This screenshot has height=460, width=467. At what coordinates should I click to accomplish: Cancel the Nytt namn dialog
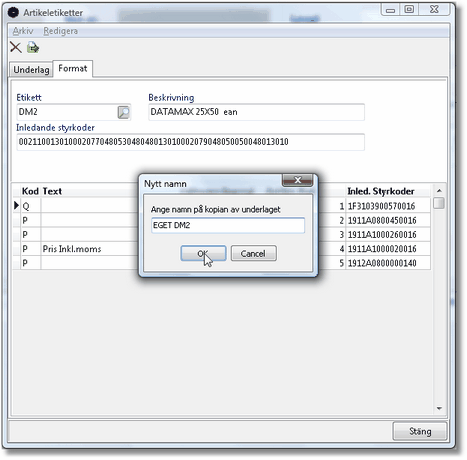click(x=253, y=254)
